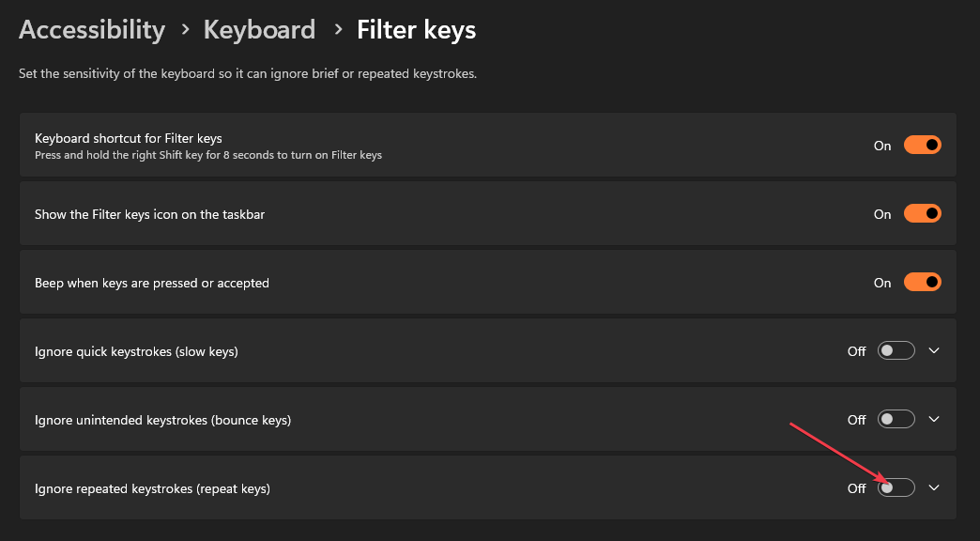Click the Filter keys page heading
Screen dimensions: 980x541
click(416, 30)
